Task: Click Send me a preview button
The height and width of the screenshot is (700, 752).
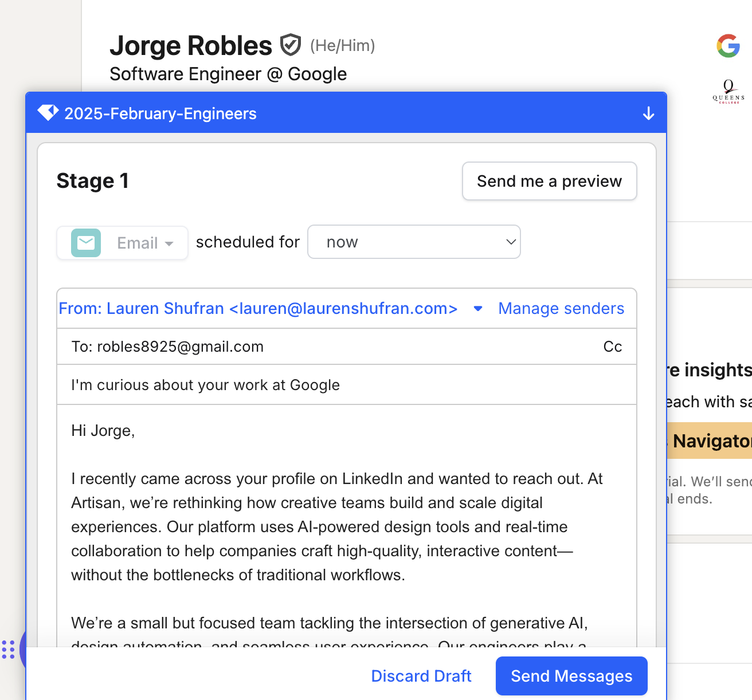Action: point(549,181)
